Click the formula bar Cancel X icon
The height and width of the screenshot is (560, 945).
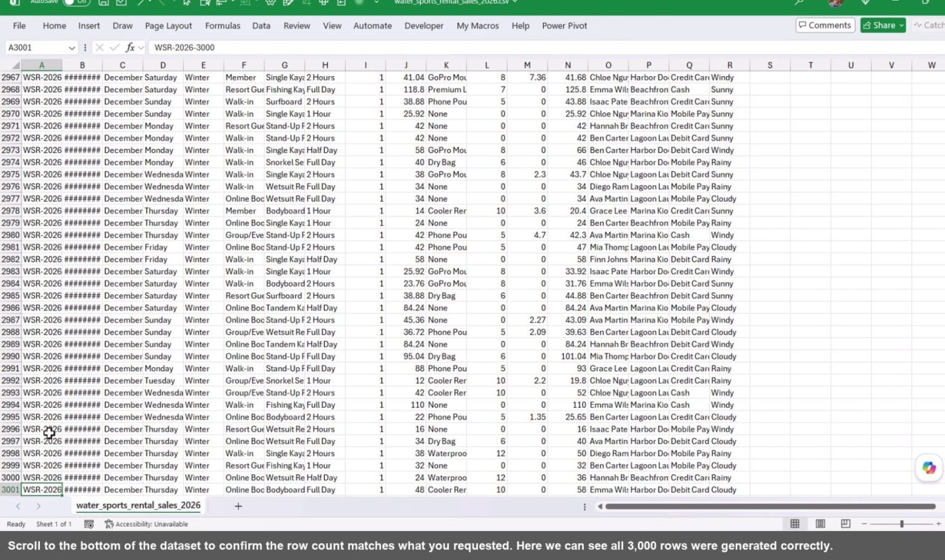[x=100, y=47]
